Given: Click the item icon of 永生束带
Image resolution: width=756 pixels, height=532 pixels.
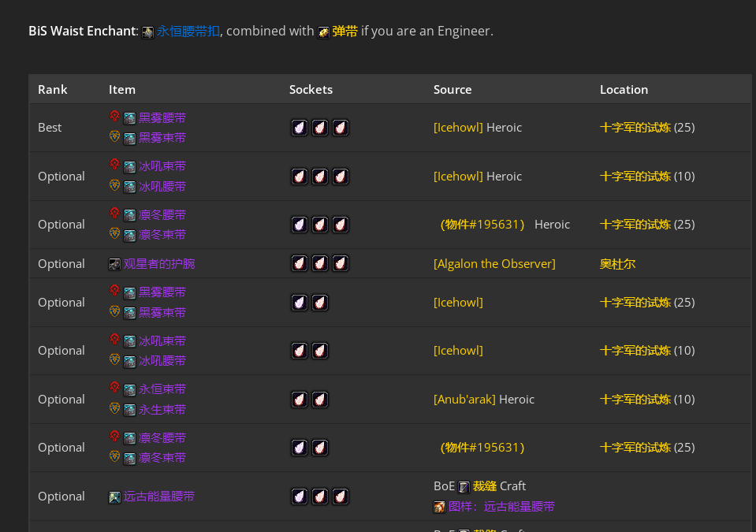Looking at the screenshot, I should click(x=129, y=410).
